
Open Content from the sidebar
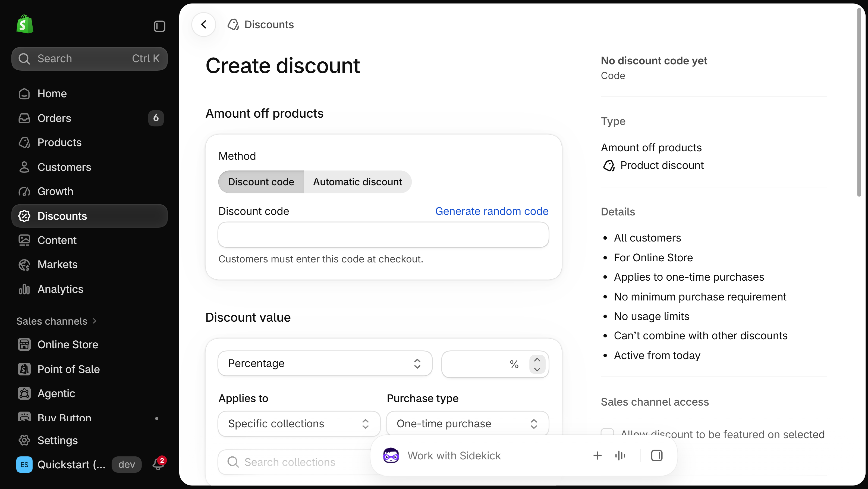pyautogui.click(x=89, y=240)
